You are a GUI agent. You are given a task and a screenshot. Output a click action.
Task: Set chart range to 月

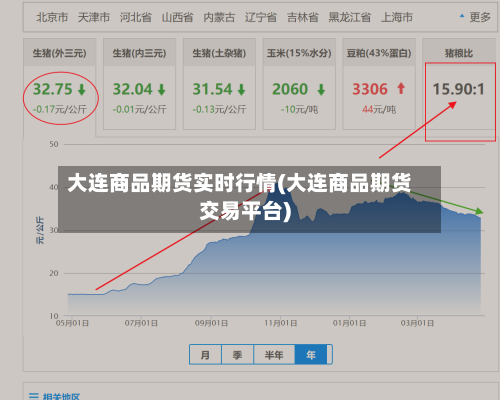pos(205,355)
